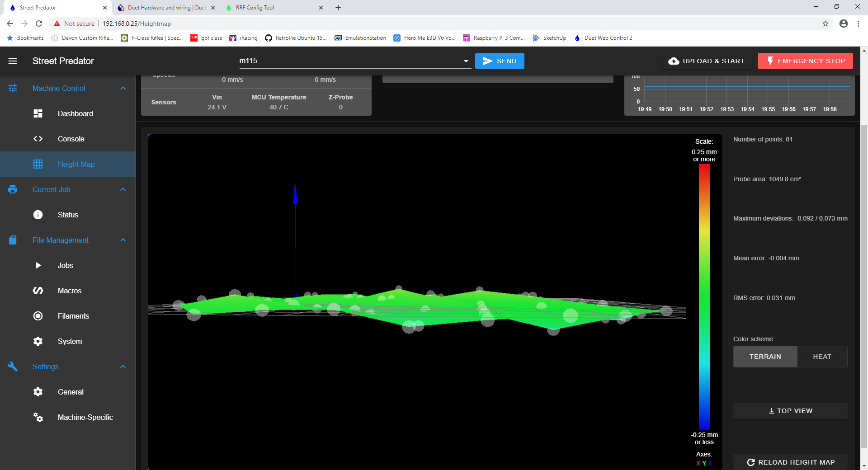Close the RRF Config Tool tab
868x470 pixels.
pos(321,8)
